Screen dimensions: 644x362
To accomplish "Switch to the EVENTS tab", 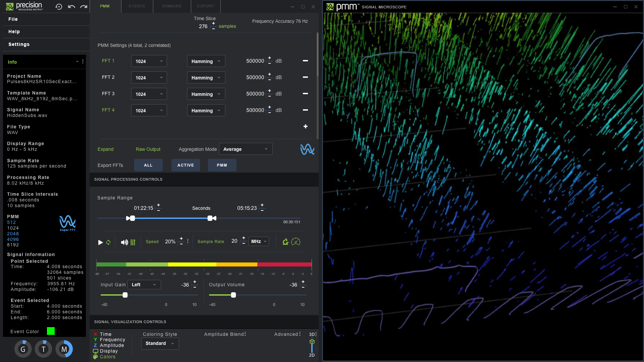I will point(137,6).
